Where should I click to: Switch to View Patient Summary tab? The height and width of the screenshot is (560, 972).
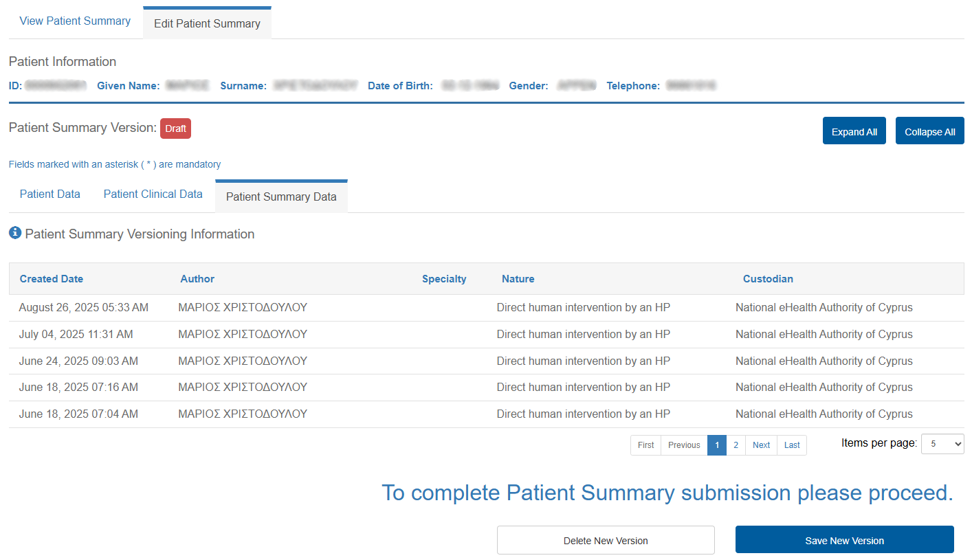coord(75,21)
